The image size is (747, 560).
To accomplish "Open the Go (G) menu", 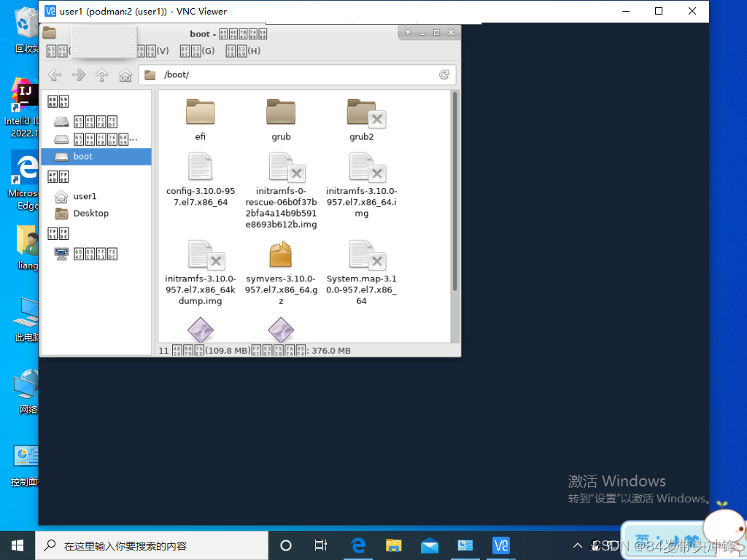I will (197, 50).
